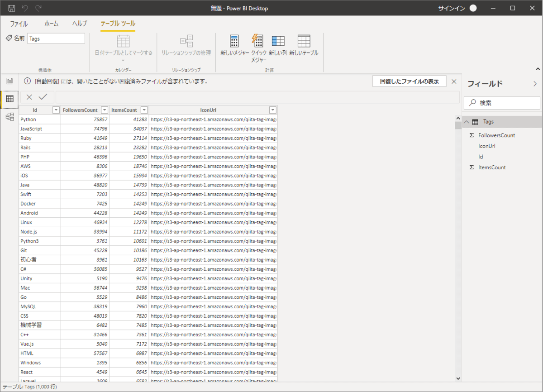Open the FollowersCount column filter dropdown
Viewport: 543px width, 392px height.
[105, 110]
